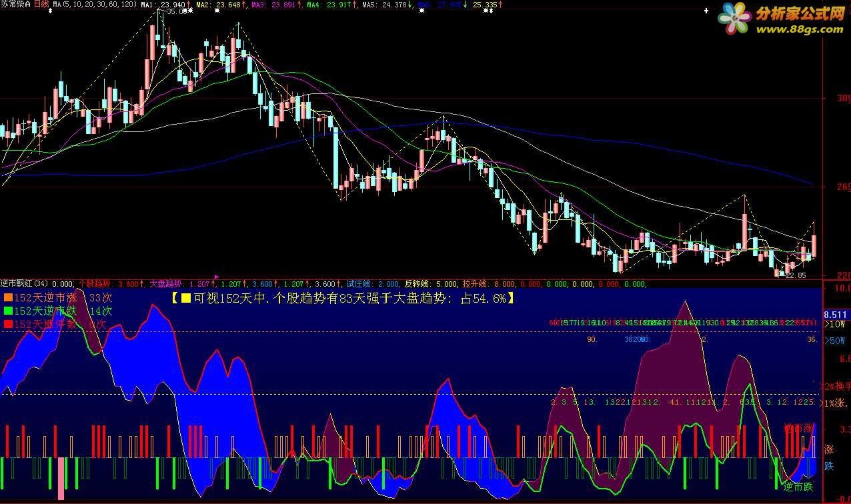Image resolution: width=851 pixels, height=504 pixels.
Task: Click the green 逆市跌 label at bottom
Action: pos(798,487)
